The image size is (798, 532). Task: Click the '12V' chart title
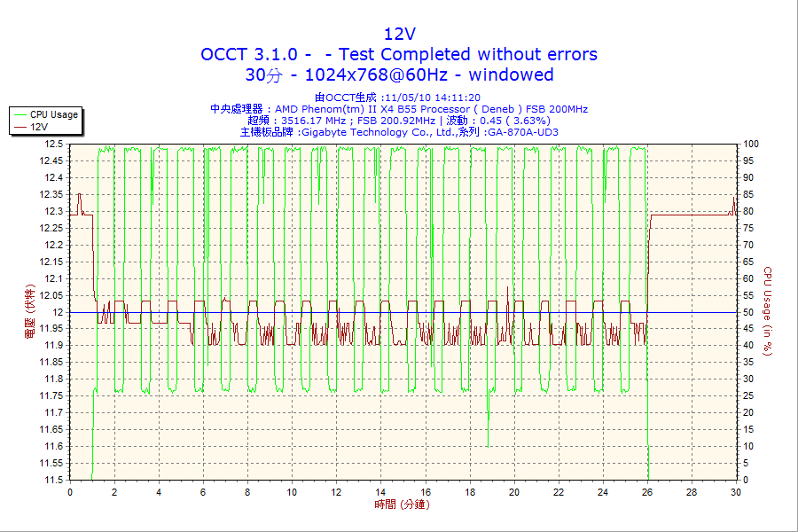click(400, 34)
